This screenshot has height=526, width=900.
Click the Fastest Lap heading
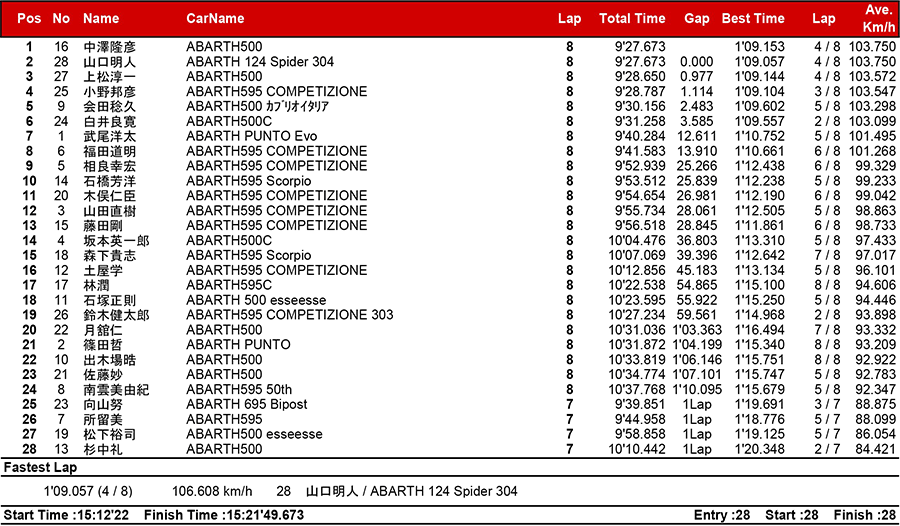(x=40, y=467)
